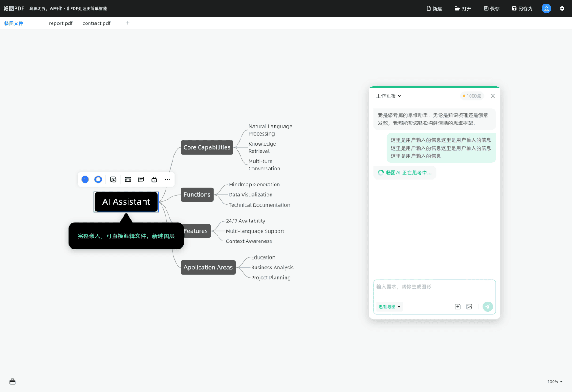Expand the 思维导图 type dropdown

(x=389, y=306)
